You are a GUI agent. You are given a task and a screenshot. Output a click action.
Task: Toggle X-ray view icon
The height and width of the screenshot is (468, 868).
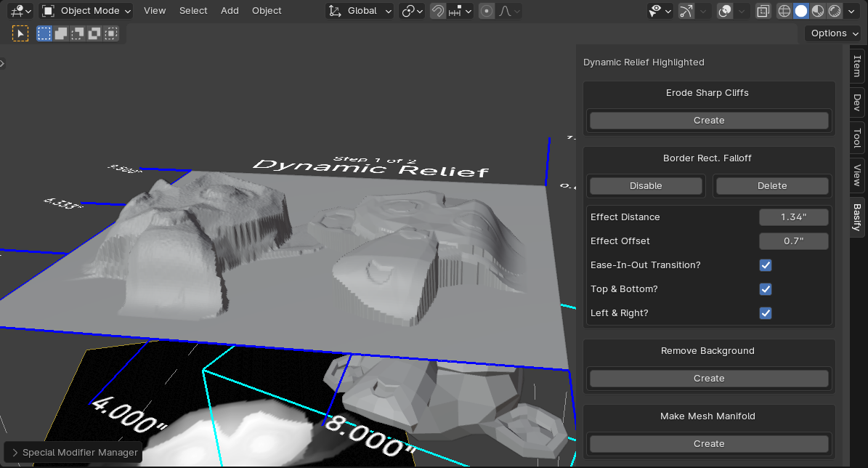tap(763, 11)
